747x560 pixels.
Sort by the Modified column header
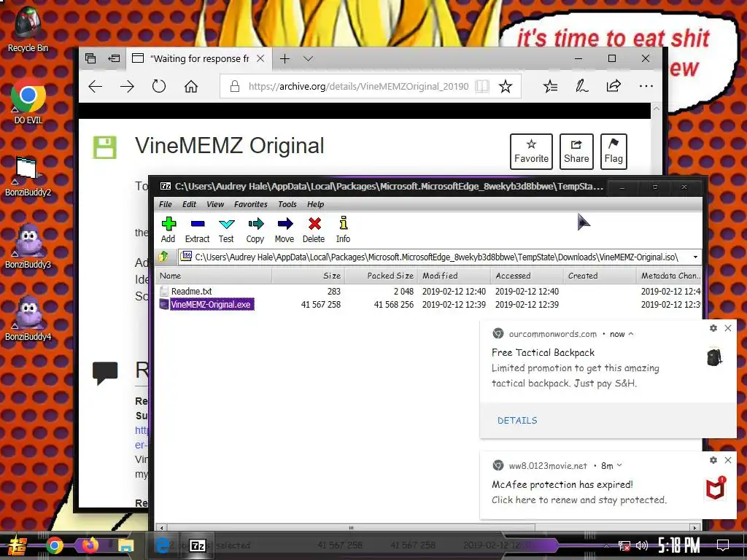point(454,276)
